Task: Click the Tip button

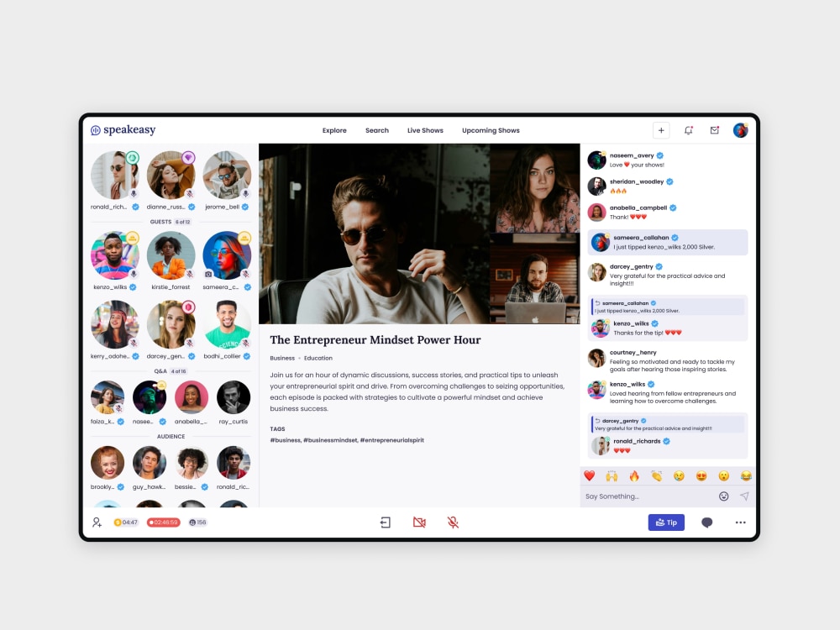Action: pos(666,522)
